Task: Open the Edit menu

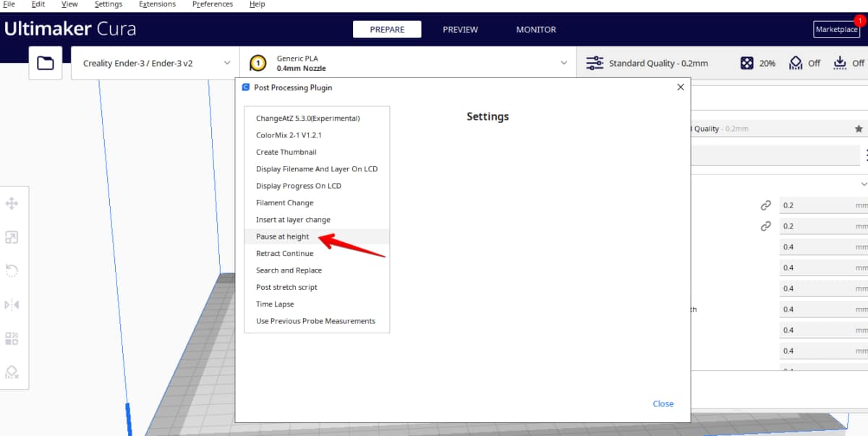Action: click(38, 4)
